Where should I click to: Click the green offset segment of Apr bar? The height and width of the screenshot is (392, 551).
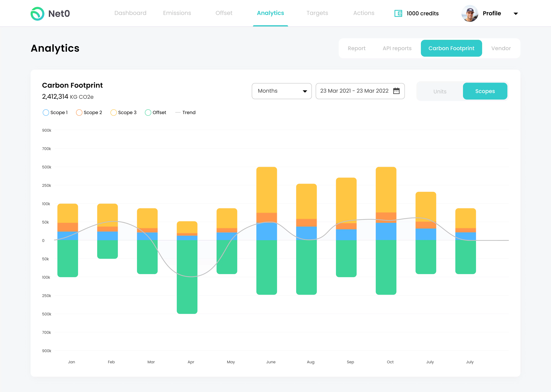[187, 277]
